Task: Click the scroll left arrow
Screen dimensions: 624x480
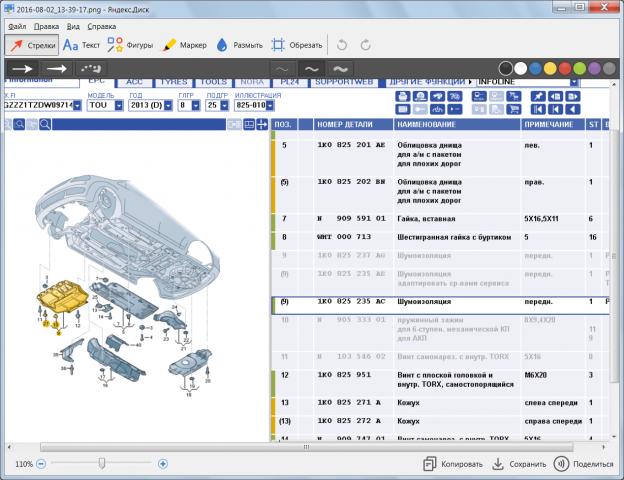Action: coord(9,447)
